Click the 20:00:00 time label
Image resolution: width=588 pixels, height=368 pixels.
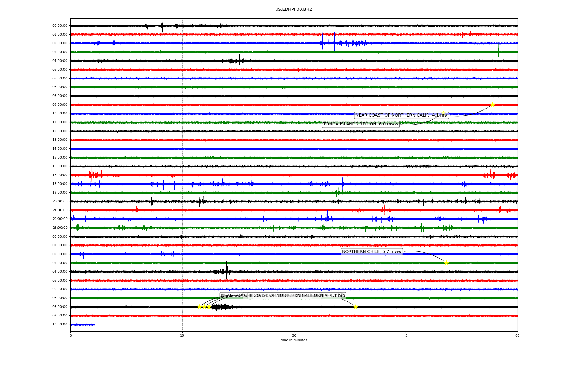pyautogui.click(x=60, y=201)
